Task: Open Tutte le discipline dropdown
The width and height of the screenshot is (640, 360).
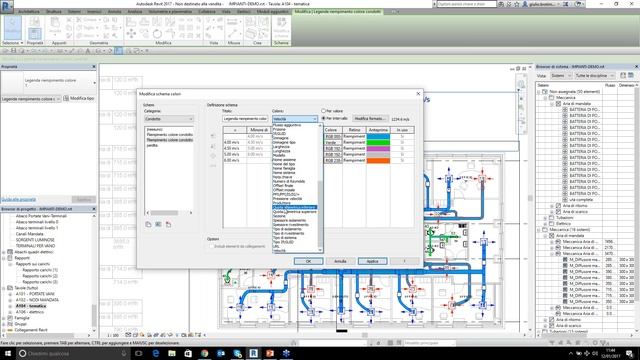Action: point(594,76)
